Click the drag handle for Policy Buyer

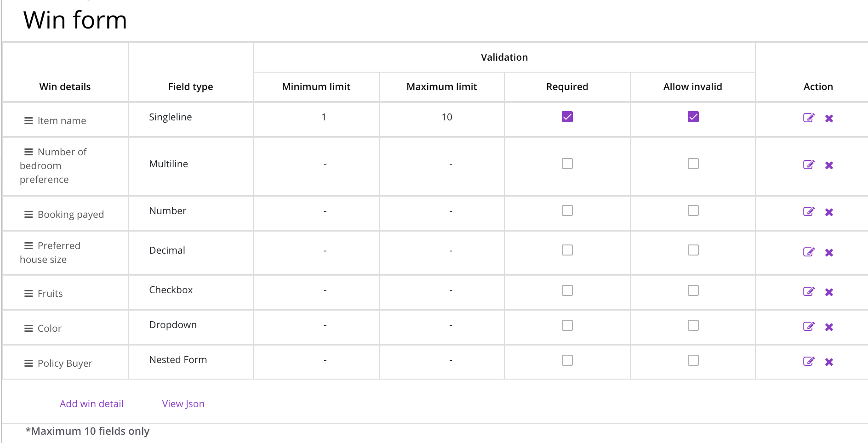(x=29, y=363)
